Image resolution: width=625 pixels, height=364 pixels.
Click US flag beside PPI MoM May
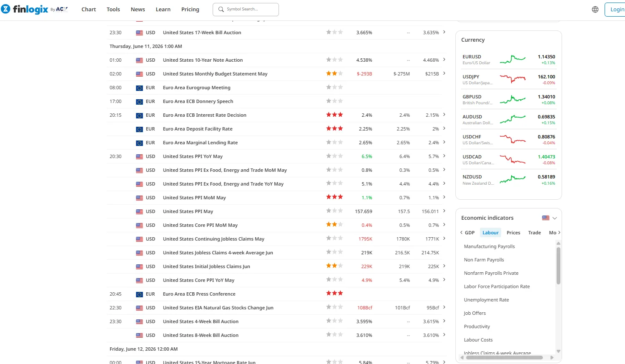coord(139,198)
